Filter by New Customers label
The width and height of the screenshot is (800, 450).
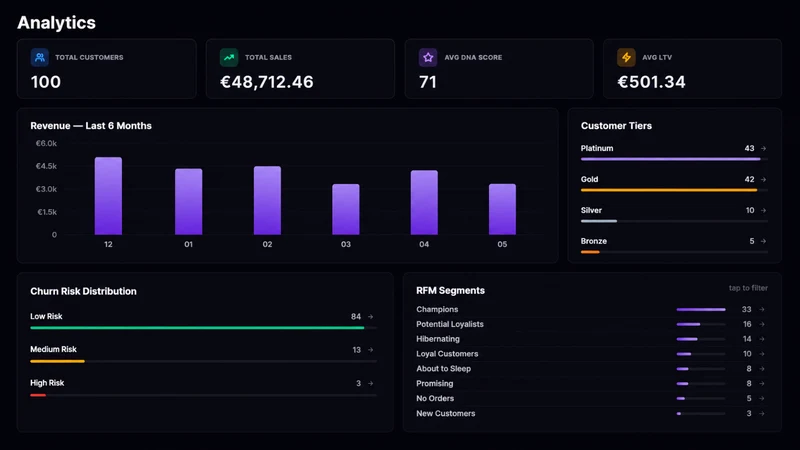445,413
